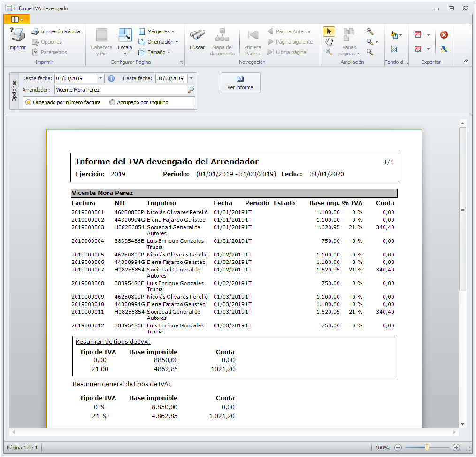This screenshot has width=476, height=457.
Task: Open the orange application menu button
Action: [17, 19]
